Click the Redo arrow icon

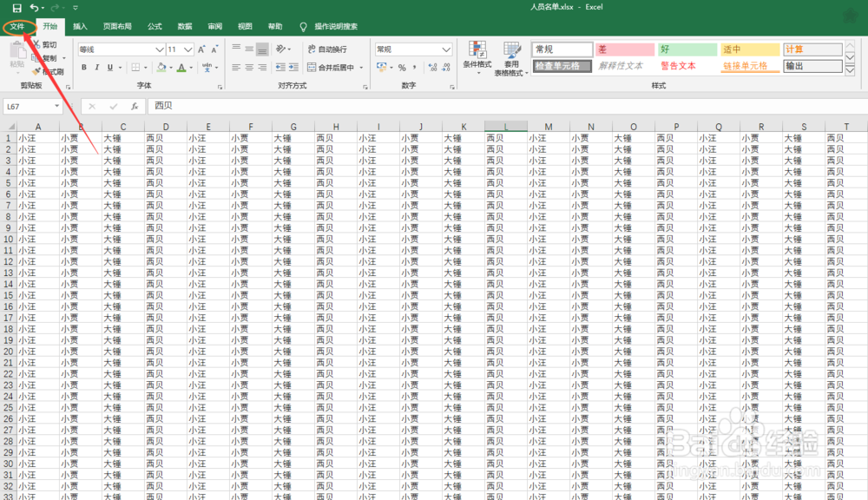coord(54,8)
